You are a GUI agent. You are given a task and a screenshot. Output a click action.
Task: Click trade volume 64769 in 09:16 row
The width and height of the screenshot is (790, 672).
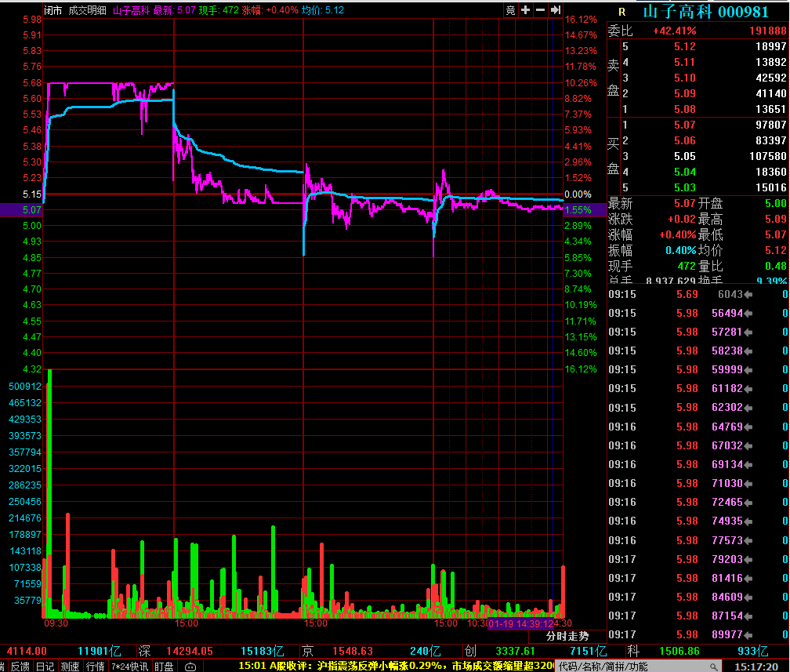point(727,427)
